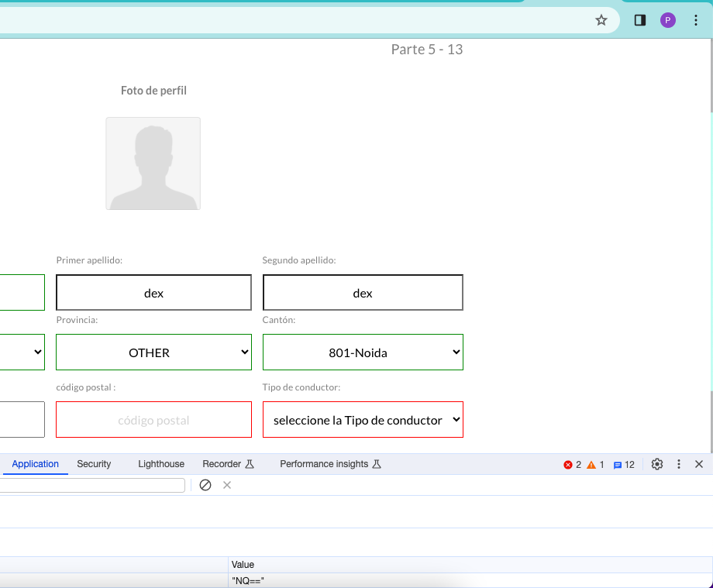713x588 pixels.
Task: Click the Primer apellido text field
Action: coord(153,293)
